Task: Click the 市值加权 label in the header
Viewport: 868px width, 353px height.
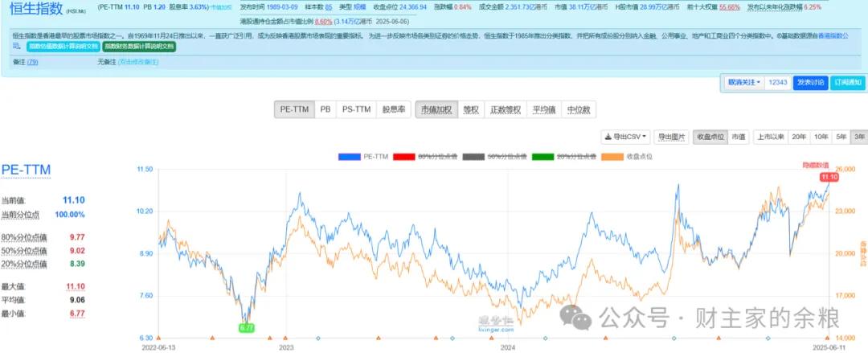Action: point(221,8)
